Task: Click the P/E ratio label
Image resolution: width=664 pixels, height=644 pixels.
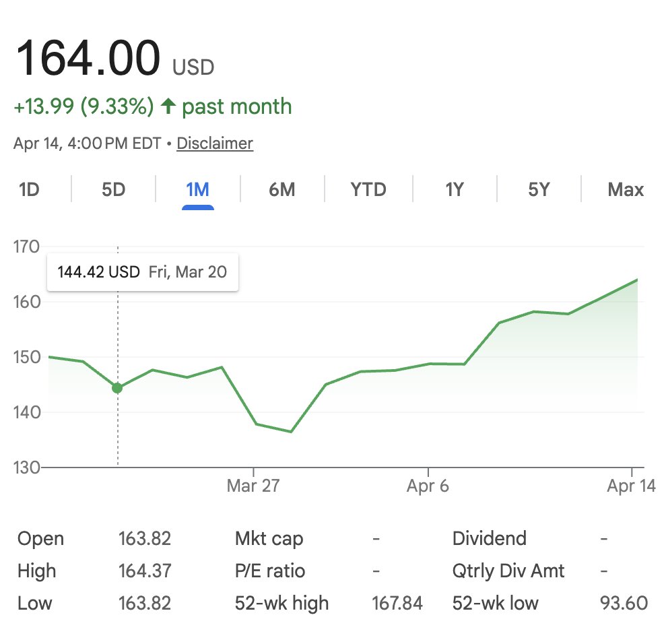Action: [x=270, y=571]
